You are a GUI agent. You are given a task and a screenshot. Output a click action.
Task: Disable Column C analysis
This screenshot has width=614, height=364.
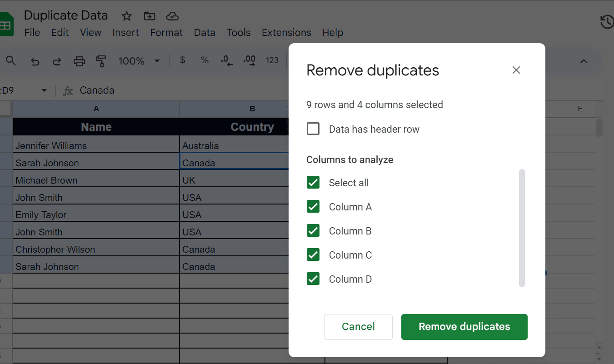click(313, 254)
